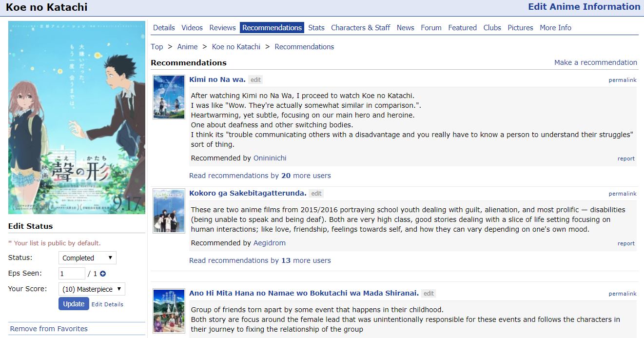Click Make a recommendation link

click(595, 62)
